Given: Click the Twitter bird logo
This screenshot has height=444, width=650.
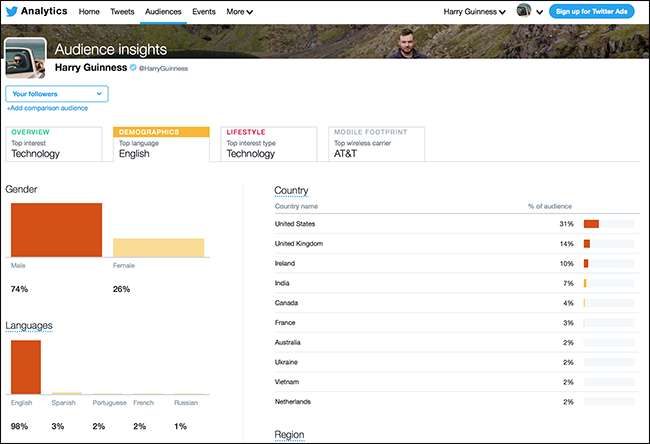Looking at the screenshot, I should [12, 11].
